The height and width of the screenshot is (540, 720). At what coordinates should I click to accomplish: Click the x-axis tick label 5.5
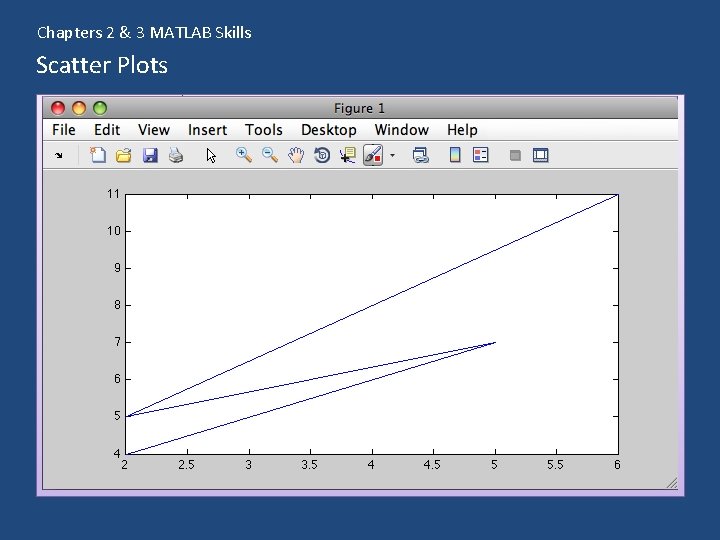tap(555, 465)
